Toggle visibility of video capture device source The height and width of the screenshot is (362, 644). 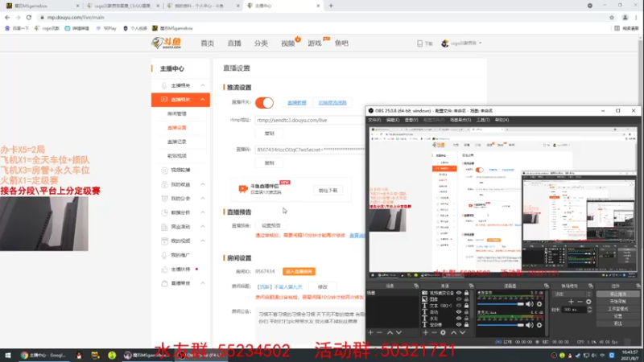point(459,293)
